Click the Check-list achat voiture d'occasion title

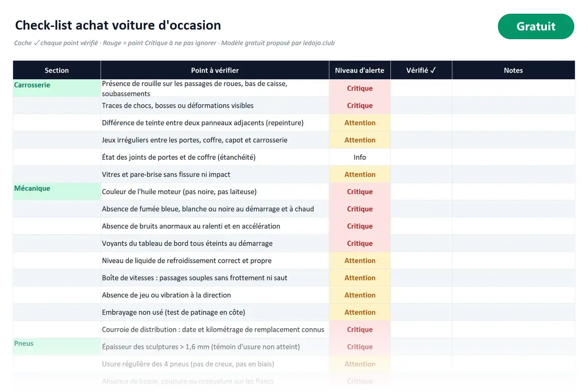click(x=118, y=25)
